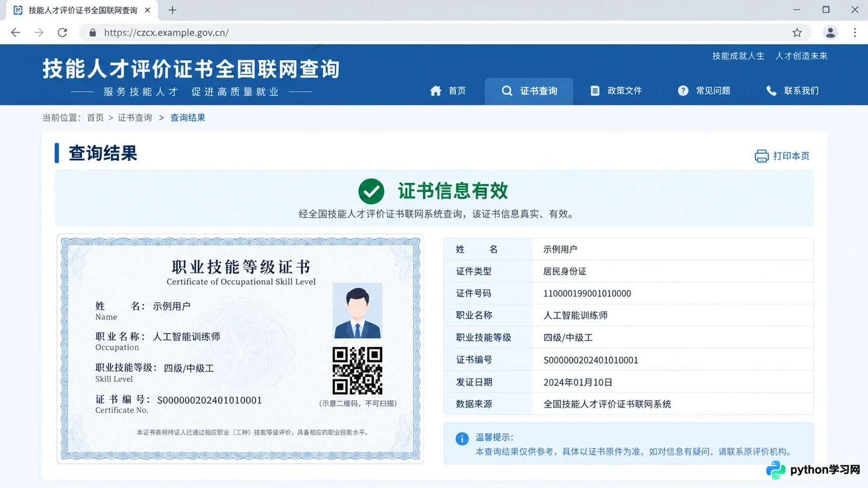This screenshot has height=488, width=868.
Task: Click the blue info icon beside 温馨提示
Action: [462, 439]
